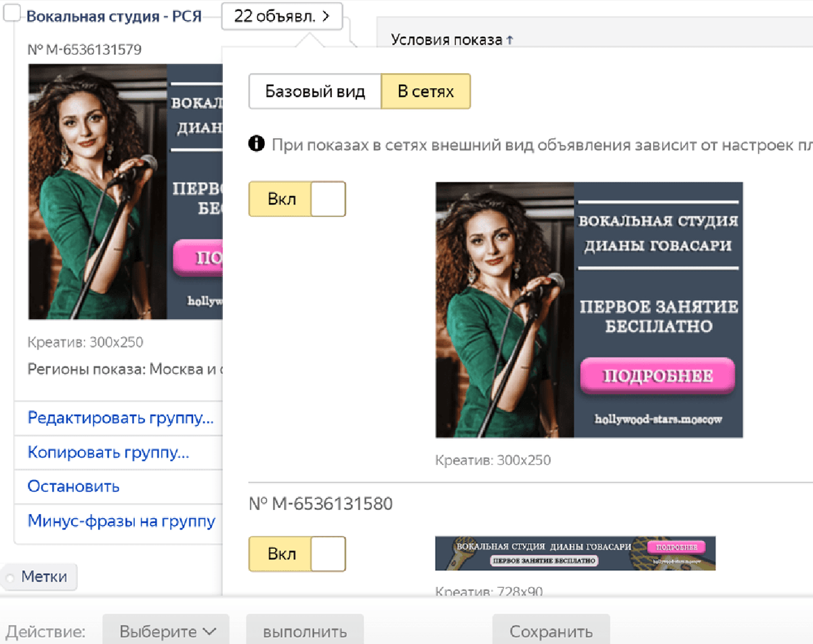Click the info icon beside При показах
This screenshot has width=813, height=644.
(x=256, y=144)
